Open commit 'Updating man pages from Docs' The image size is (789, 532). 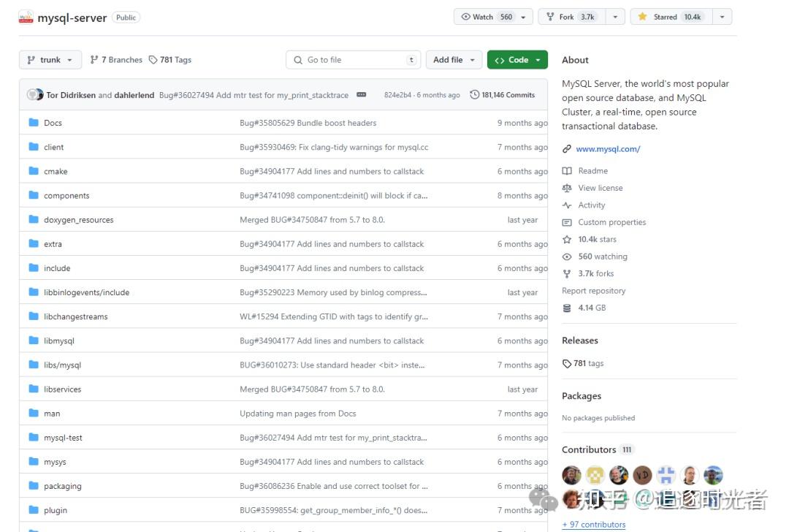(x=298, y=413)
